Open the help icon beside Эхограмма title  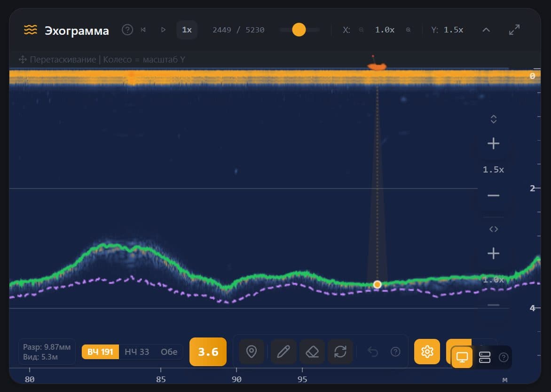127,30
